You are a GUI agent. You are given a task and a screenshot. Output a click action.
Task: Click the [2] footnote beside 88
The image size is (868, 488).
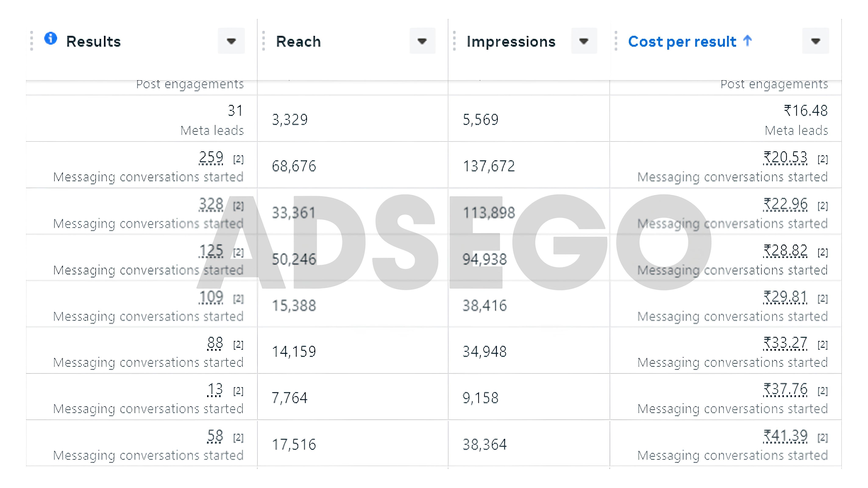click(238, 345)
